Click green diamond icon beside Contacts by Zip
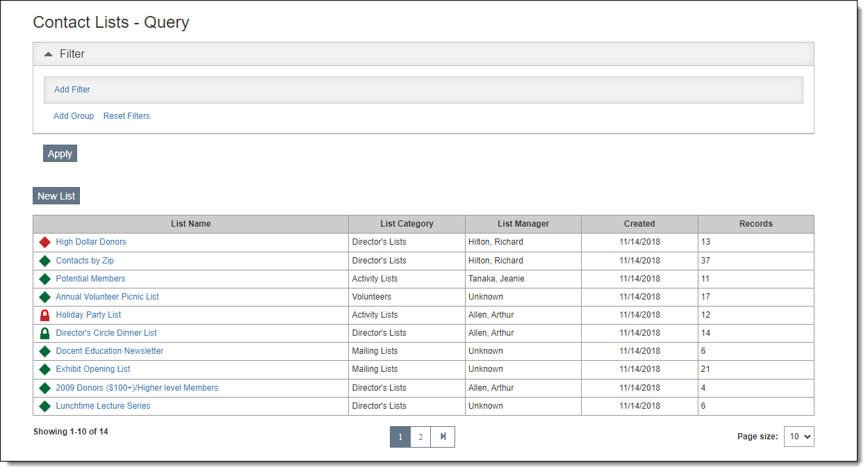 click(45, 261)
